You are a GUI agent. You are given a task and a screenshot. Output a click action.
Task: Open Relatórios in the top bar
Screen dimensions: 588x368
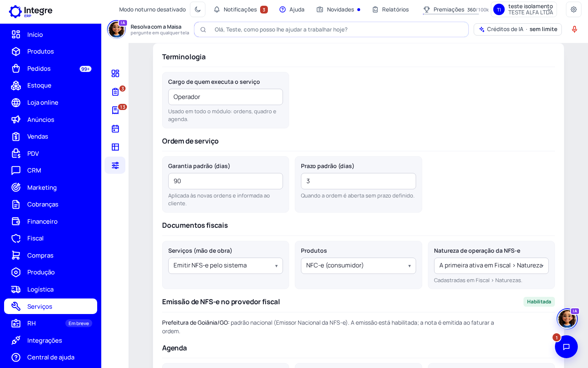coord(390,9)
